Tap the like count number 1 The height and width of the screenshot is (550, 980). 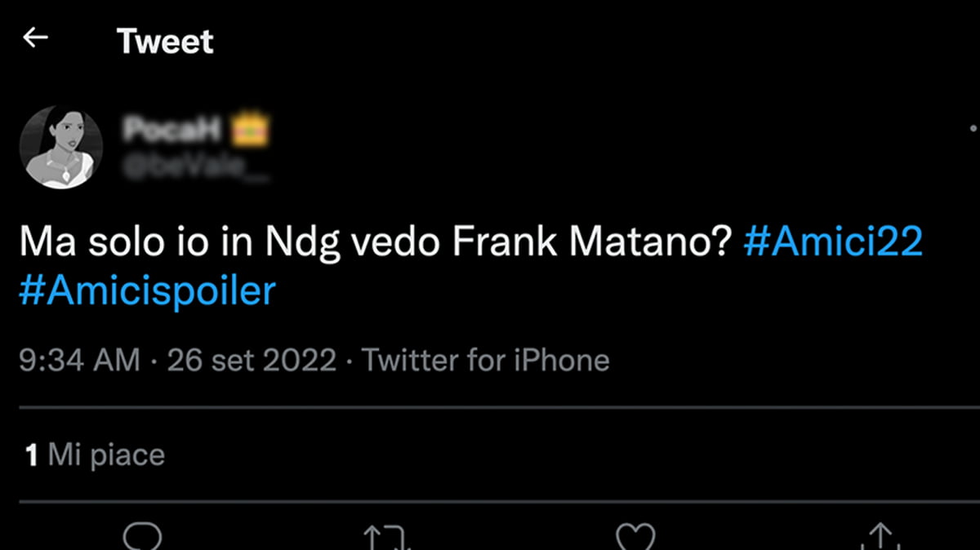(x=32, y=455)
